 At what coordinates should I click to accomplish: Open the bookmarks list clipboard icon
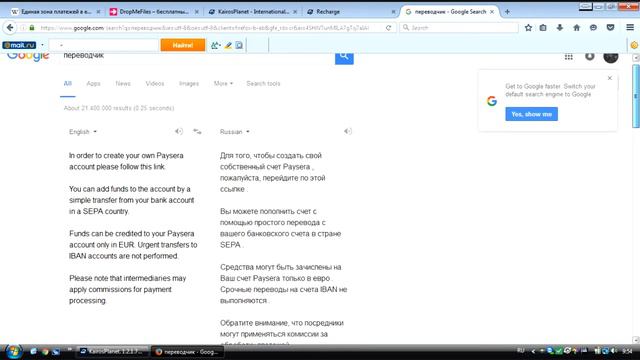[x=543, y=28]
